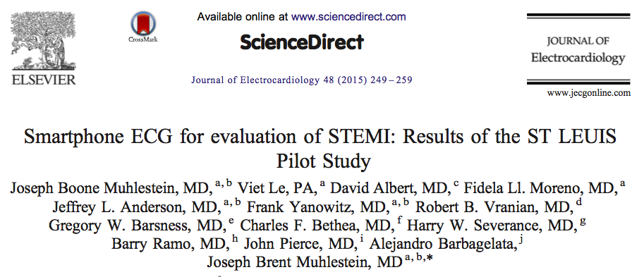644x277 pixels.
Task: Click the Journal of Electrocardiology logo
Action: coord(578,49)
